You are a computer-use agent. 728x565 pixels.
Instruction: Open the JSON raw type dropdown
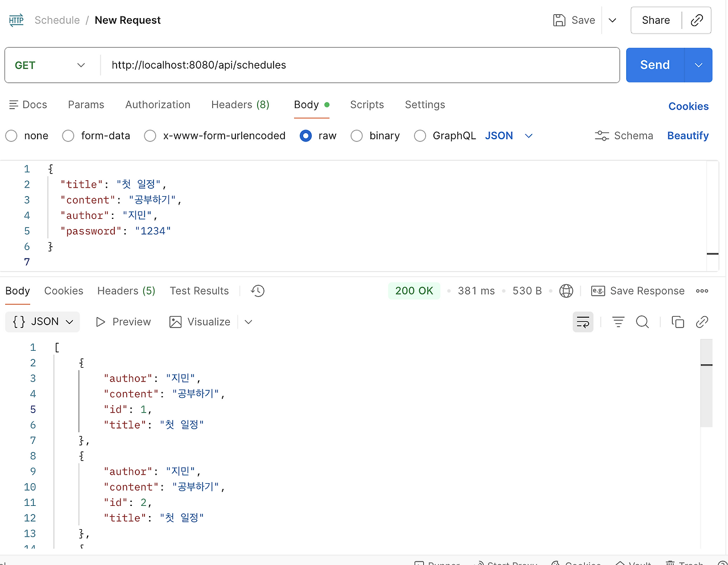[x=509, y=136]
